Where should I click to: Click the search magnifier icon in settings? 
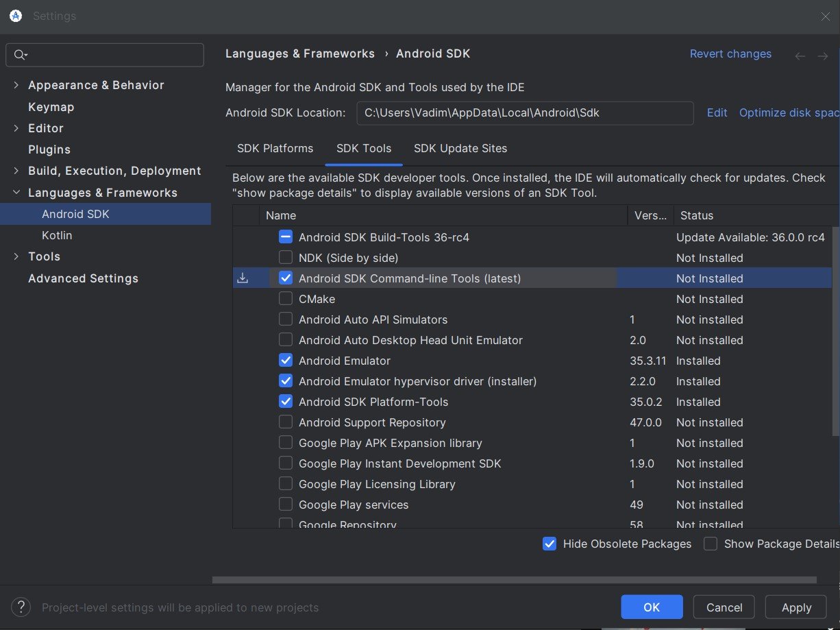pyautogui.click(x=20, y=55)
